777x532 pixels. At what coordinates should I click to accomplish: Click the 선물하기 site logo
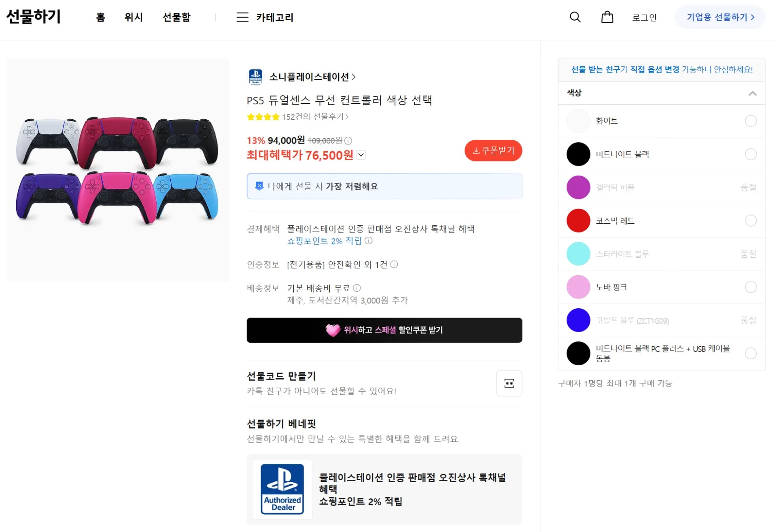tap(34, 16)
